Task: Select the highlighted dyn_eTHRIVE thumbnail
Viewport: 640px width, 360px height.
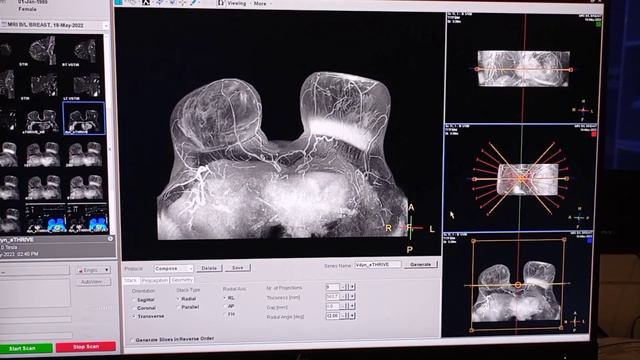Action: pyautogui.click(x=84, y=118)
